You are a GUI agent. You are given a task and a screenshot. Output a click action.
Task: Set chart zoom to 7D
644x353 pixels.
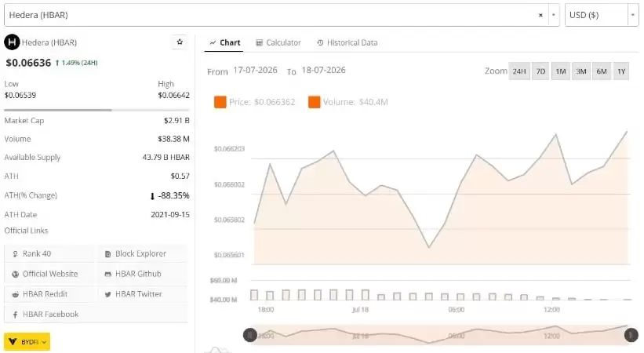tap(540, 71)
